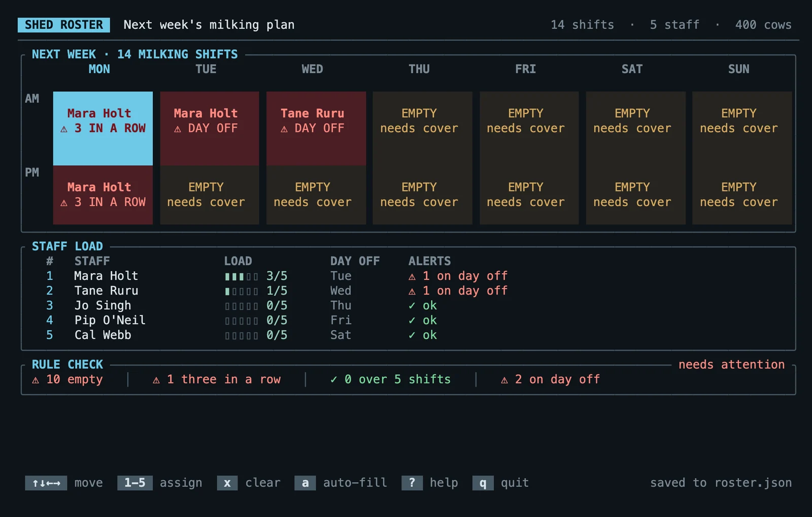The image size is (812, 517).
Task: Select the empty Saturday AM shift
Action: [636, 128]
